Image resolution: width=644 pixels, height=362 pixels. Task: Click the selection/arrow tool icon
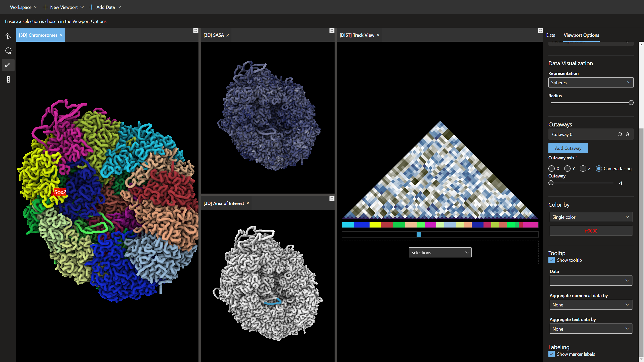point(8,36)
